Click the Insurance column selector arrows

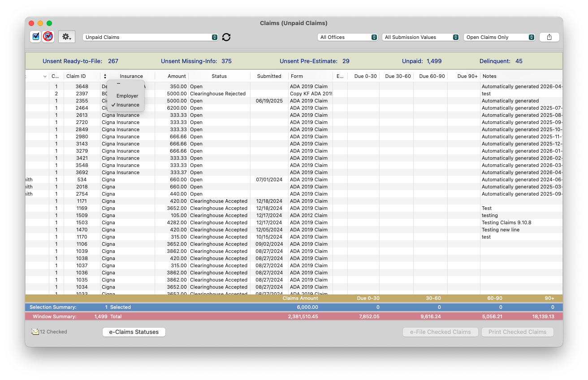(x=105, y=76)
